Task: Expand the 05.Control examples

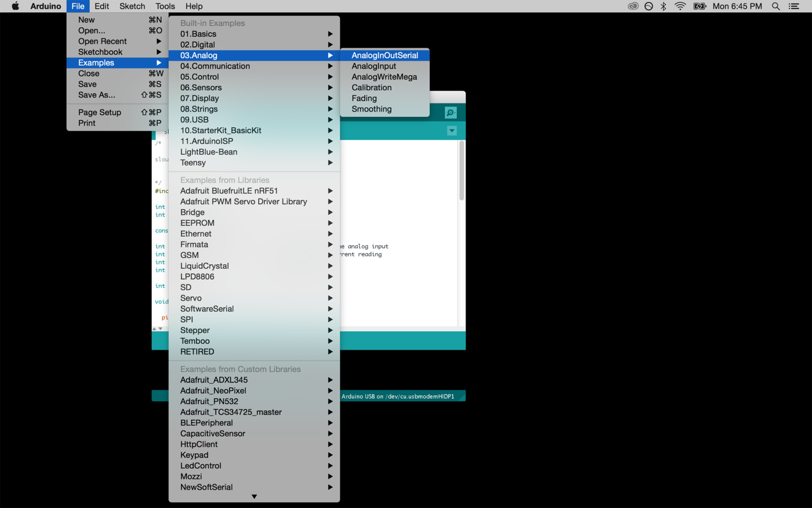Action: pyautogui.click(x=254, y=77)
